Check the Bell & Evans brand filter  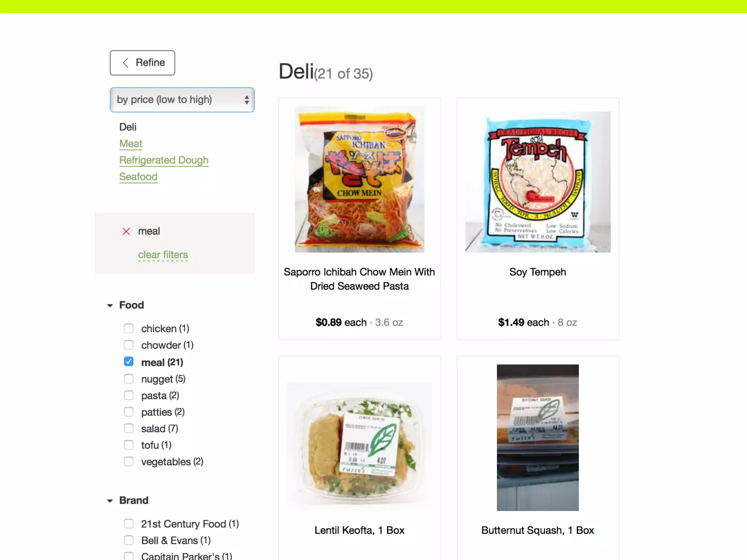[x=129, y=540]
